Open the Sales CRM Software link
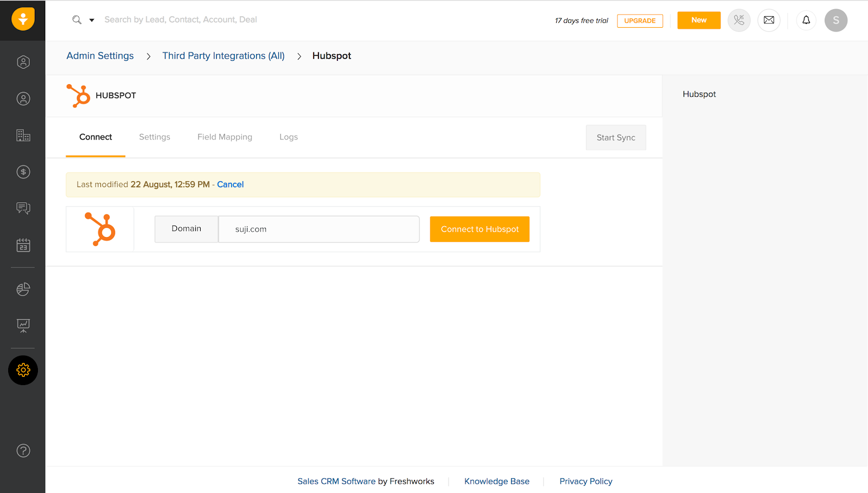The width and height of the screenshot is (868, 493). click(x=336, y=481)
